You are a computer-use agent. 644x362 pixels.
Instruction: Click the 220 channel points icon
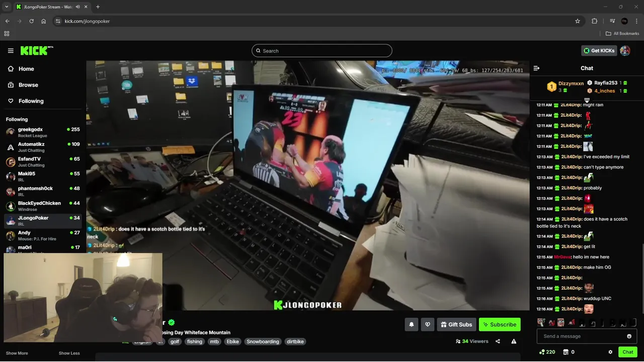[x=547, y=352]
